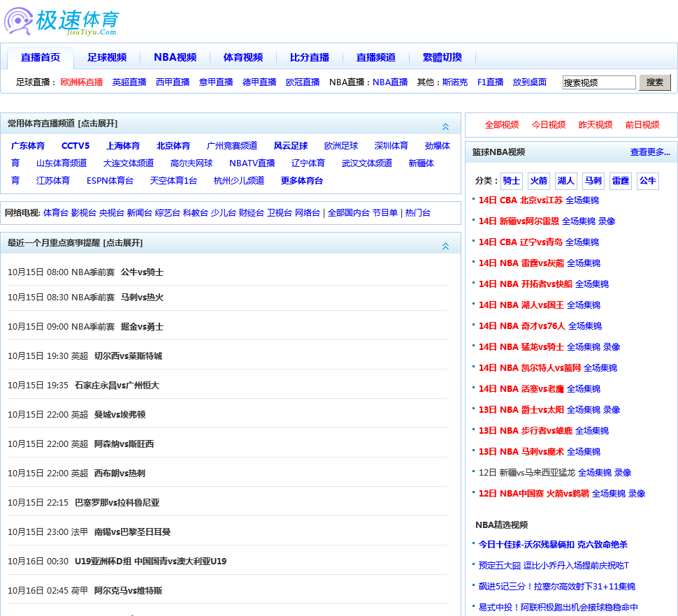Collapse the 最近一个月重点赛事提醒 panel chevron
Image resolution: width=678 pixels, height=616 pixels.
click(x=445, y=246)
